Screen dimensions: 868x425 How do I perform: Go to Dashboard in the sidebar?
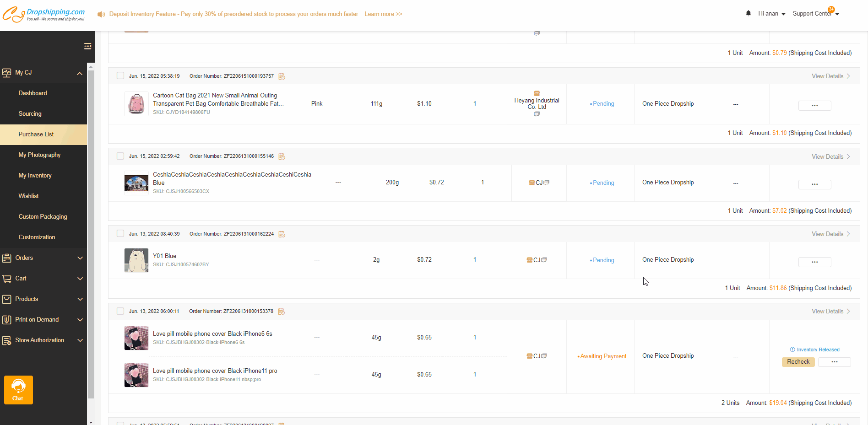[33, 93]
